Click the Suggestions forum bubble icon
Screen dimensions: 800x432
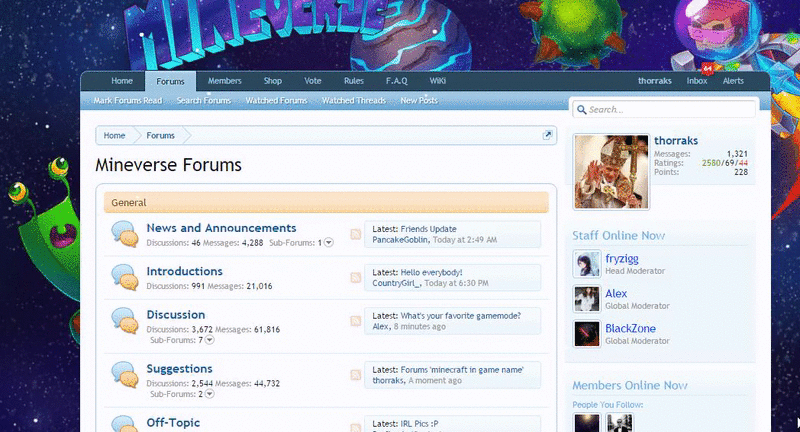[x=125, y=375]
